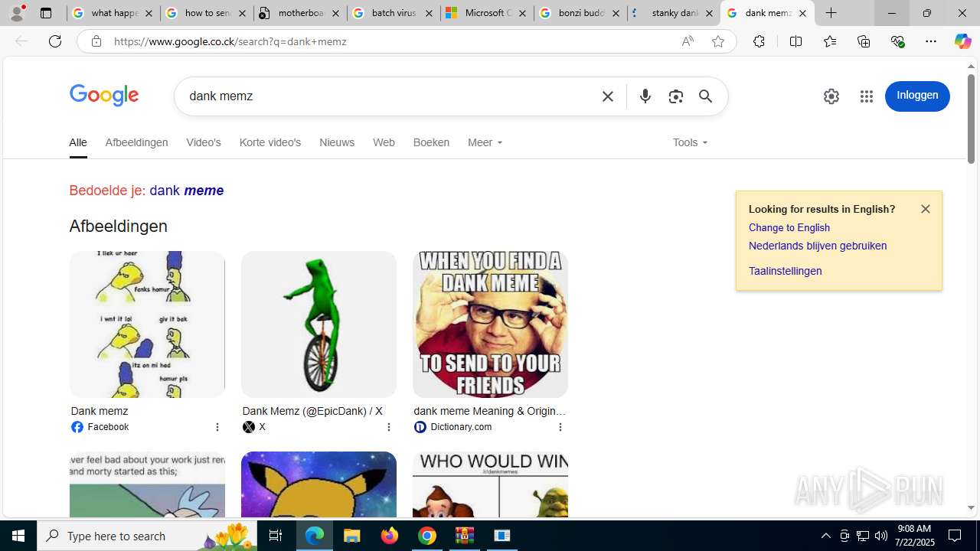Toggle Read aloud in address bar

click(688, 41)
